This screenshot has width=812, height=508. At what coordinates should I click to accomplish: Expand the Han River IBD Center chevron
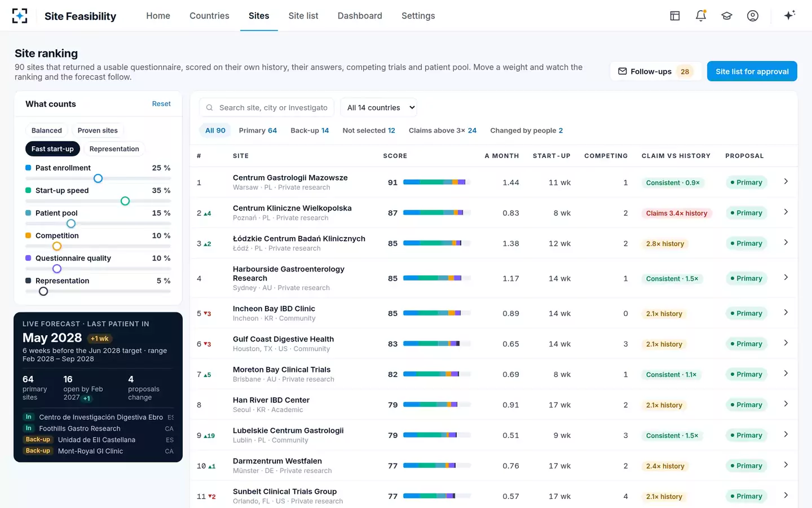click(785, 404)
